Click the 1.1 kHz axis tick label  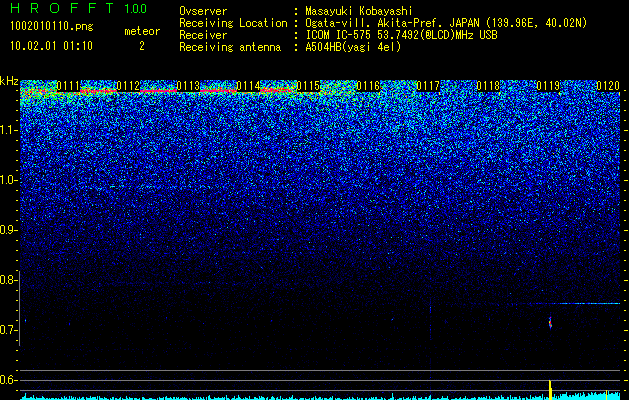coord(9,130)
